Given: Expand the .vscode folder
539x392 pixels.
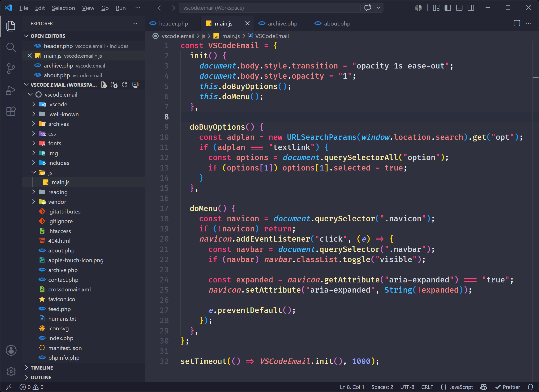Looking at the screenshot, I should (x=34, y=104).
